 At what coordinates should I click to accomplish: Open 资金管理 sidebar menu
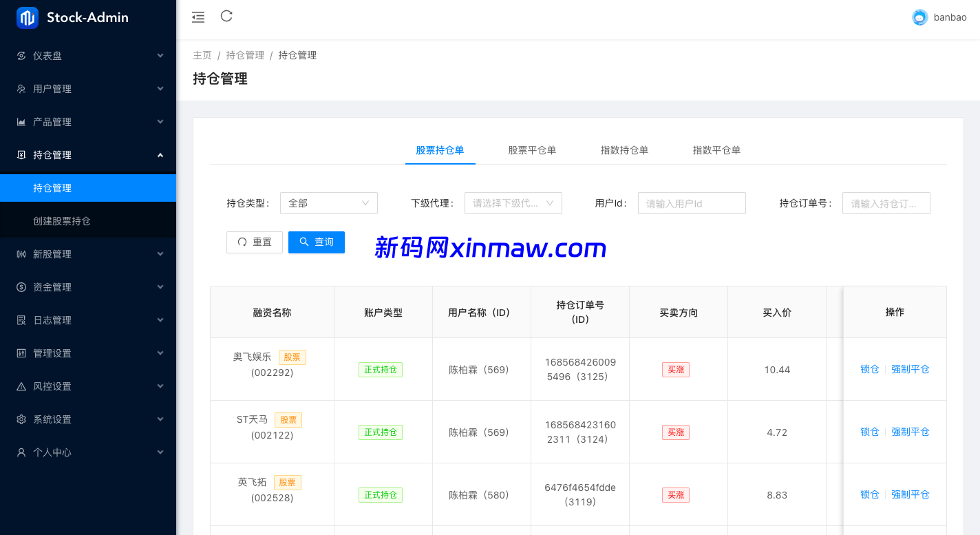pos(88,287)
